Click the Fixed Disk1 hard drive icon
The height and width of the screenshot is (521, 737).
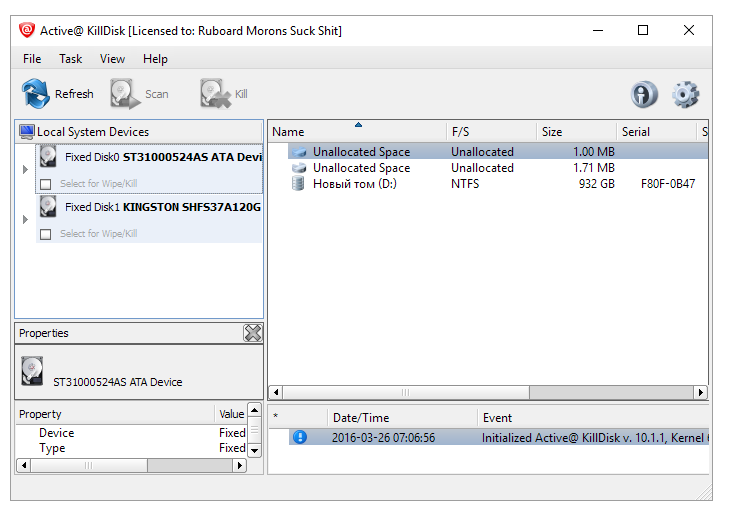pyautogui.click(x=48, y=206)
